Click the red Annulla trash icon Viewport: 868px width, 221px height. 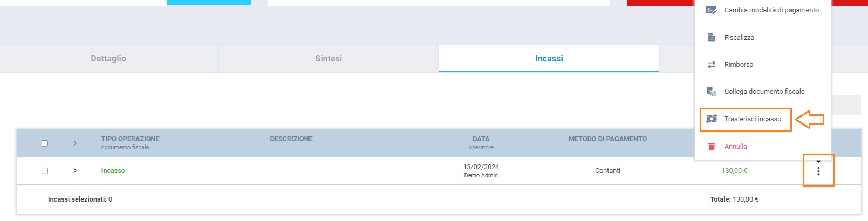click(x=712, y=147)
